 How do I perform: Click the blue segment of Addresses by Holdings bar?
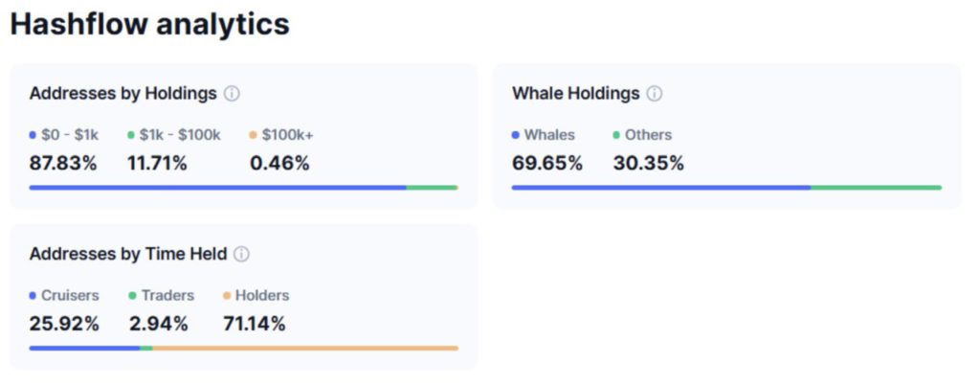click(x=217, y=188)
